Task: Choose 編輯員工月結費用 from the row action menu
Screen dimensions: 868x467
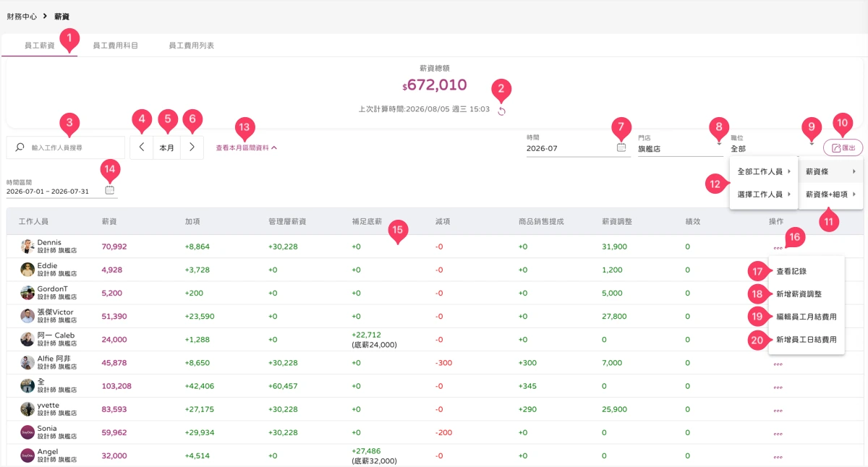Action: click(807, 317)
